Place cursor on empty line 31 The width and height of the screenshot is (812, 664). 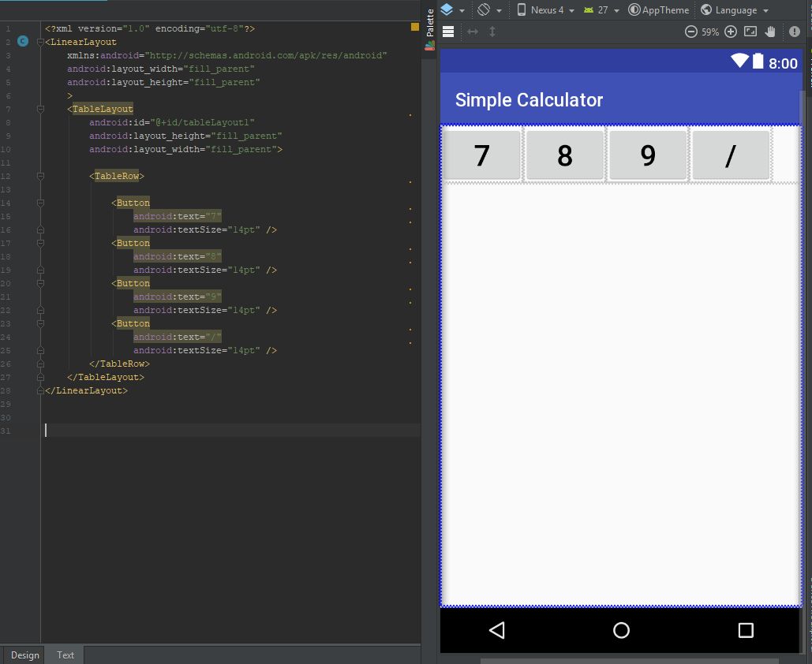click(233, 431)
